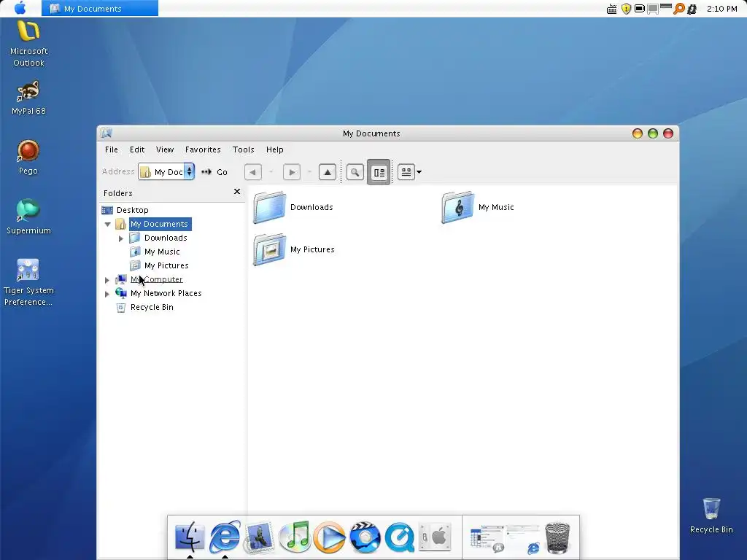Select My Network Places in the folder tree

(x=166, y=293)
